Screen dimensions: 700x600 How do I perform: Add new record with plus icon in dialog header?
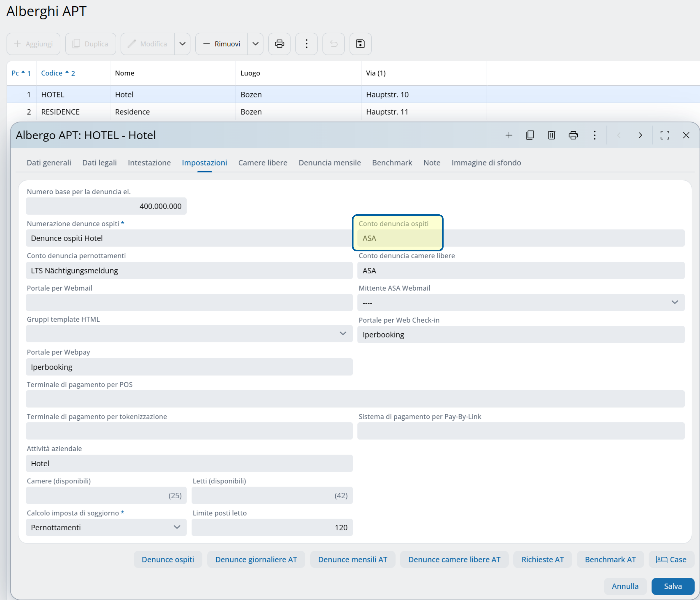point(509,135)
